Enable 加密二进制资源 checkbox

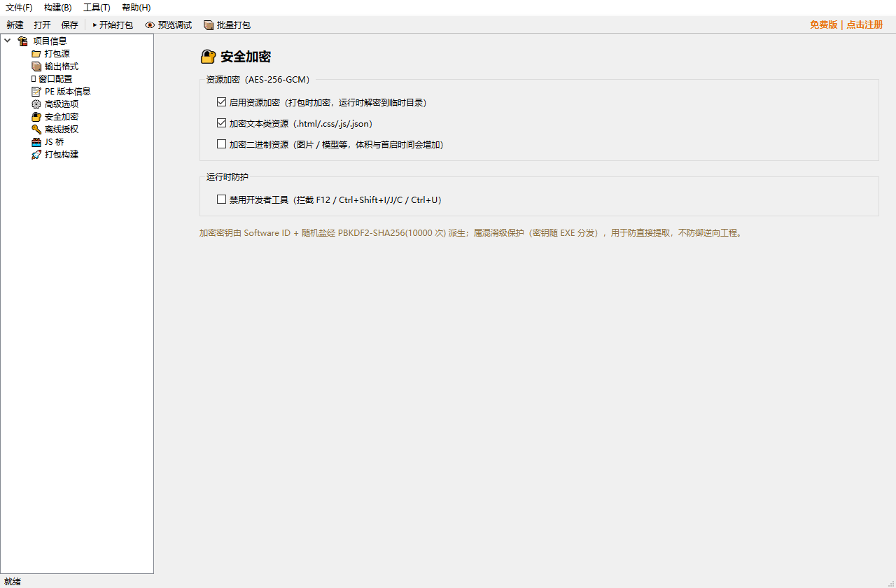pyautogui.click(x=221, y=144)
